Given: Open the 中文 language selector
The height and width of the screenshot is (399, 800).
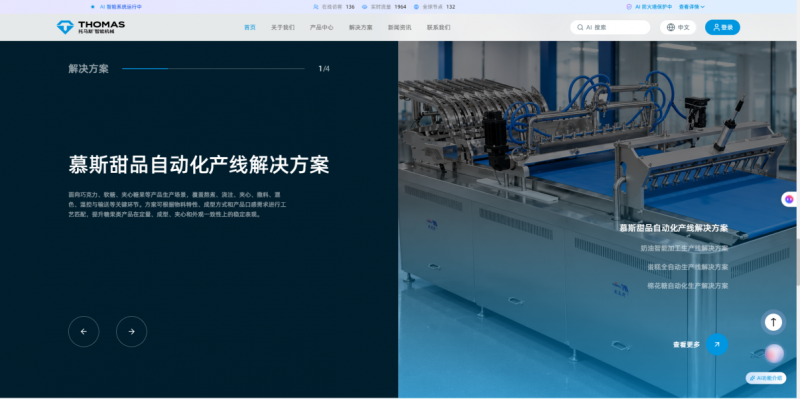Looking at the screenshot, I should click(x=678, y=28).
